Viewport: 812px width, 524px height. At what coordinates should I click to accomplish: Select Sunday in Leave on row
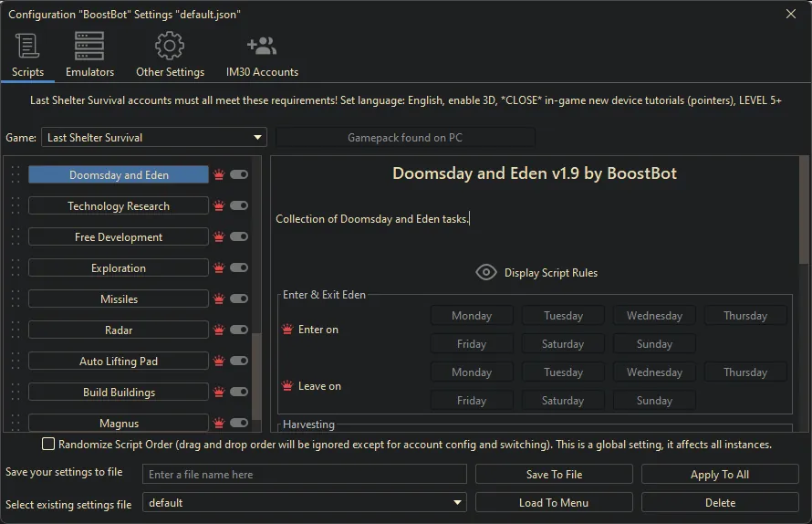[654, 401]
